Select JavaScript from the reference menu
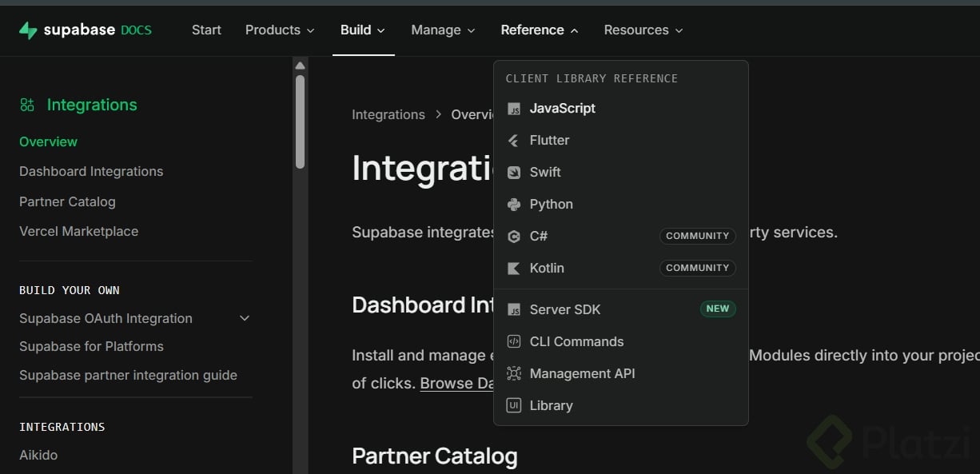980x474 pixels. point(621,108)
